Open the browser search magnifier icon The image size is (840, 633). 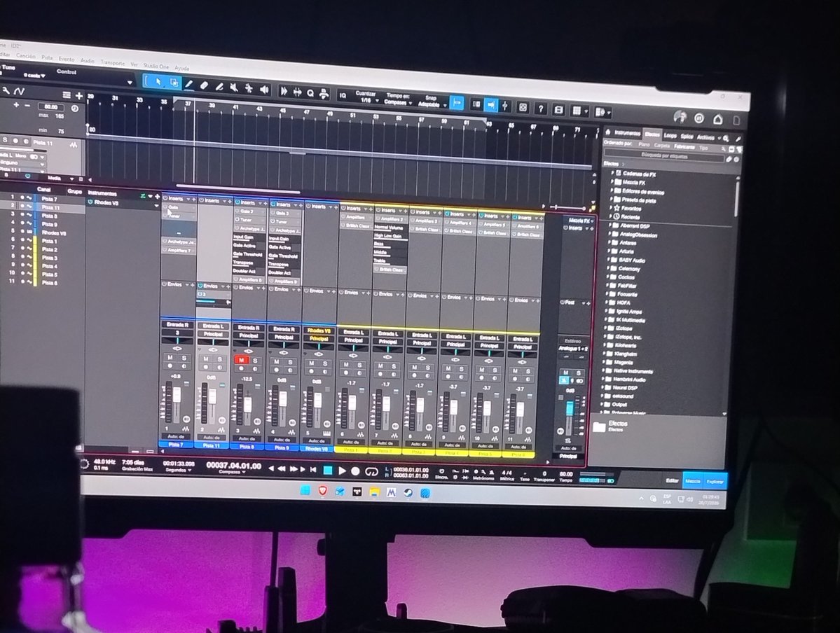click(x=726, y=138)
